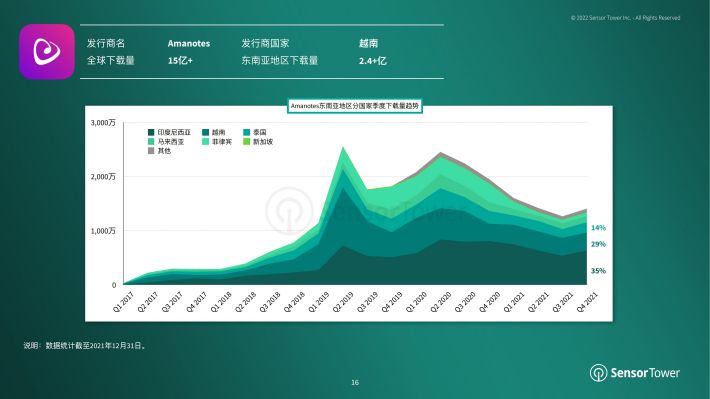
Task: Select the 印度尼西亚 legend color swatch
Action: pyautogui.click(x=151, y=132)
